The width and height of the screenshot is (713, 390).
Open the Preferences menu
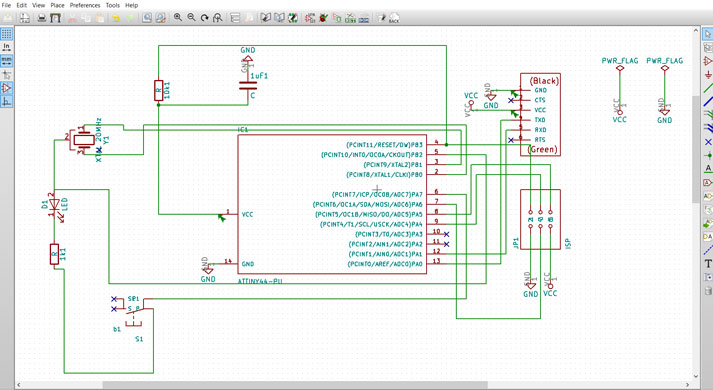85,5
